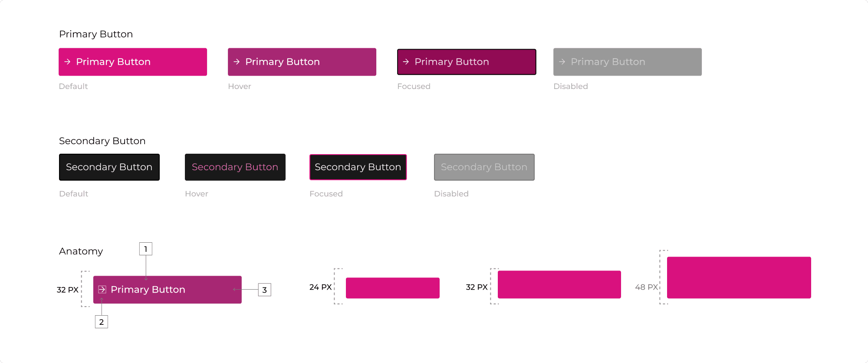This screenshot has height=363, width=868.
Task: Click the hover-state Secondary Button with pink text
Action: click(235, 167)
